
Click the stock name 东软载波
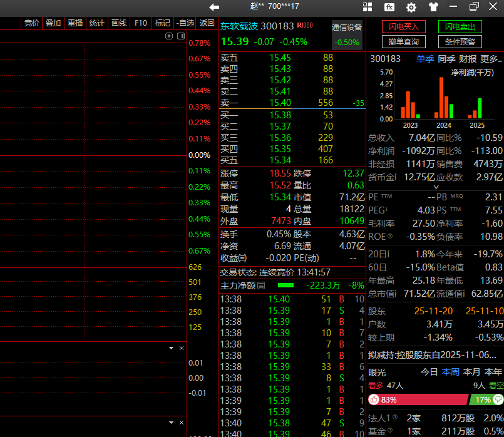(239, 26)
